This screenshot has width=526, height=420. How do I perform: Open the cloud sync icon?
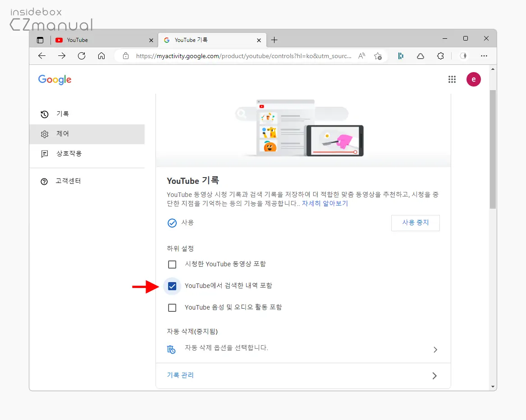420,56
